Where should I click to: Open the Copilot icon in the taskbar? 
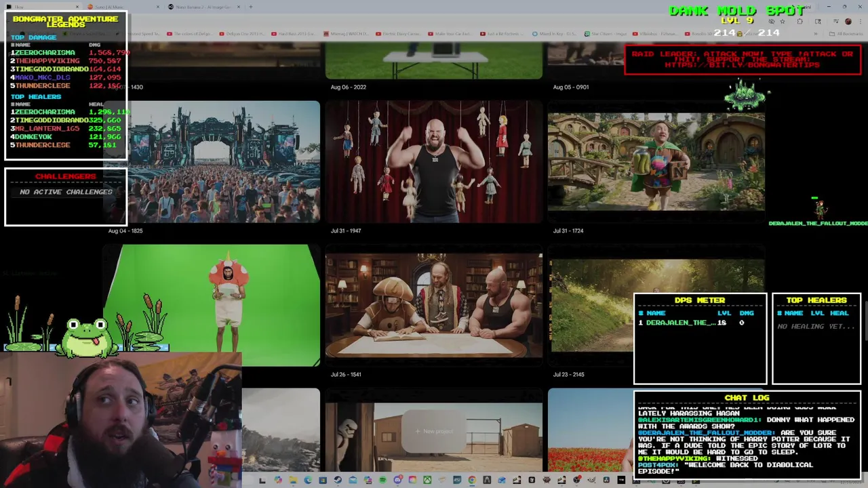click(x=278, y=481)
